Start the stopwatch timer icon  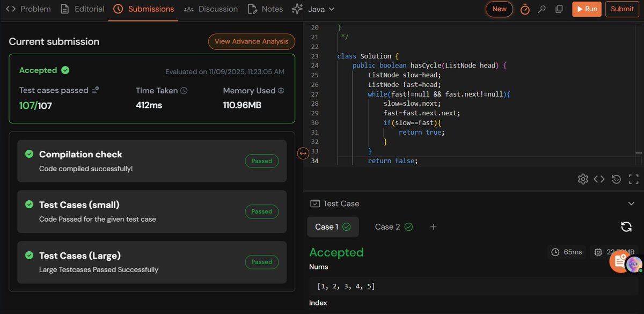(525, 9)
